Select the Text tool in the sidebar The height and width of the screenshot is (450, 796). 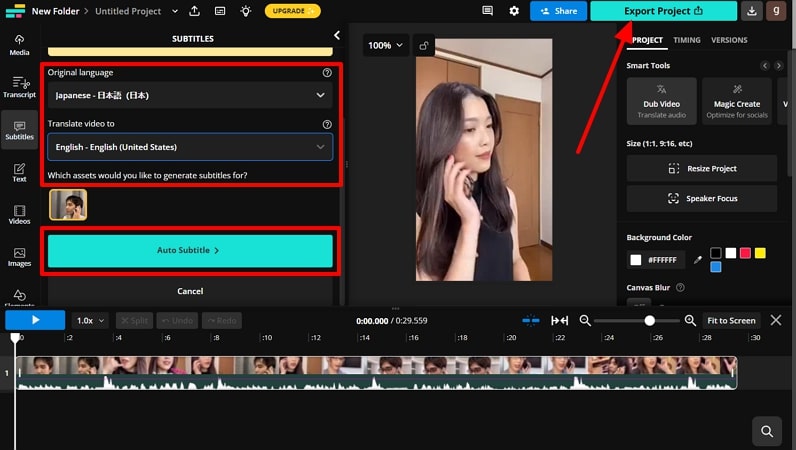19,172
